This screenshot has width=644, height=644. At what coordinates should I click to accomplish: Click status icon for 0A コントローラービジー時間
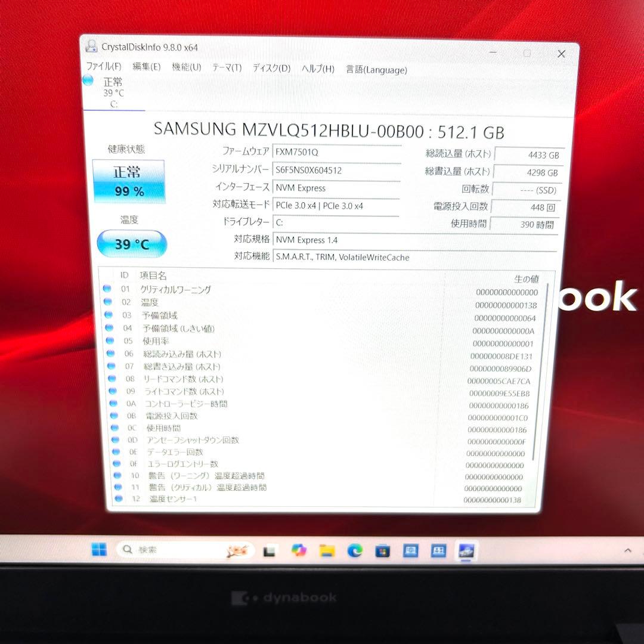coord(113,403)
